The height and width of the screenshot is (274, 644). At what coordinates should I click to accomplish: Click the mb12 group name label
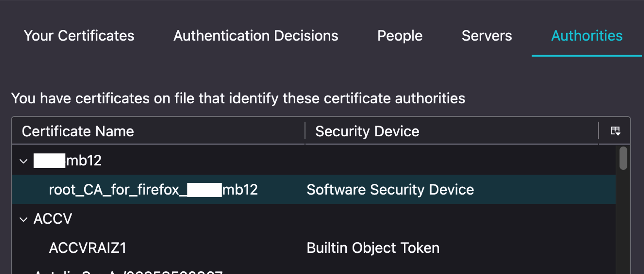click(84, 161)
